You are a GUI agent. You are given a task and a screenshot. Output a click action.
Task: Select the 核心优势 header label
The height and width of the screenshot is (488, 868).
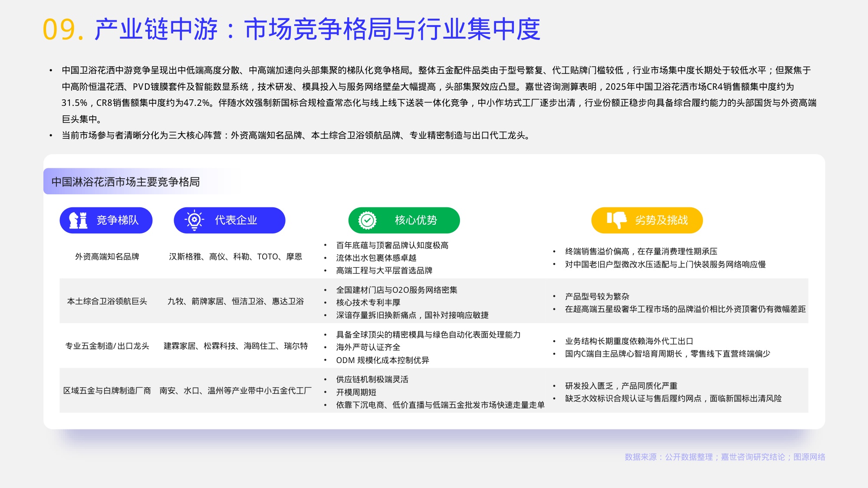point(416,220)
